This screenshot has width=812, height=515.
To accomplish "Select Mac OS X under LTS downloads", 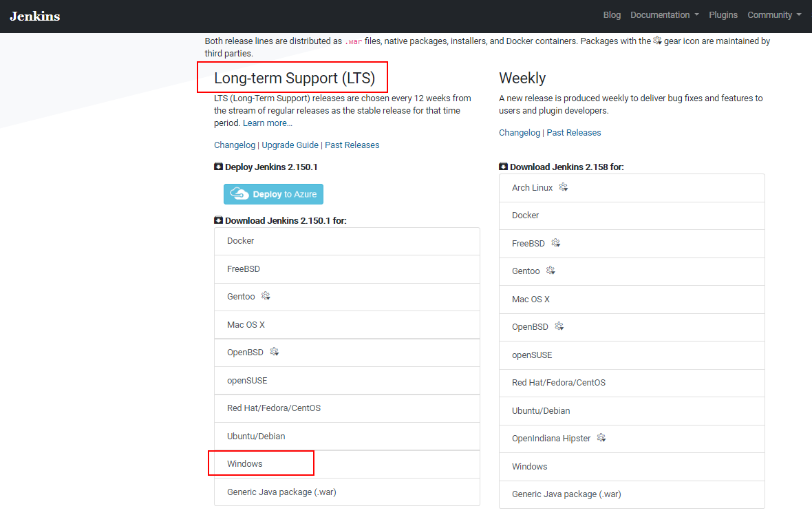I will 347,325.
